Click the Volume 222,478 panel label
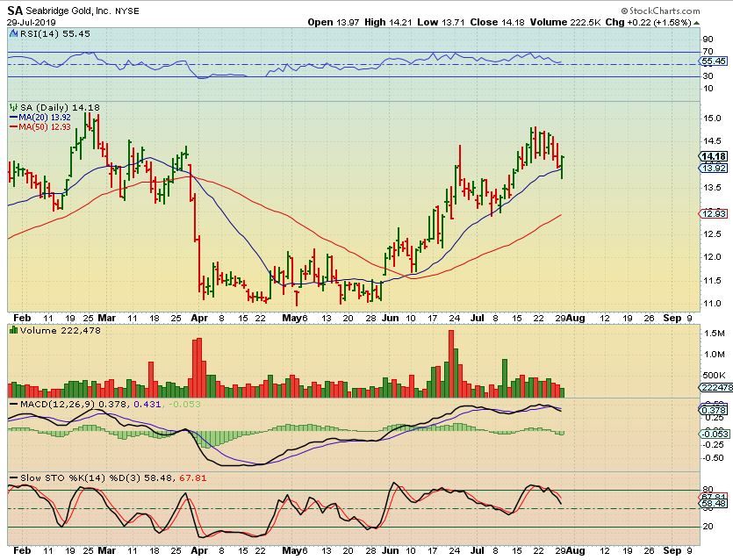This screenshot has width=733, height=560. click(x=61, y=331)
